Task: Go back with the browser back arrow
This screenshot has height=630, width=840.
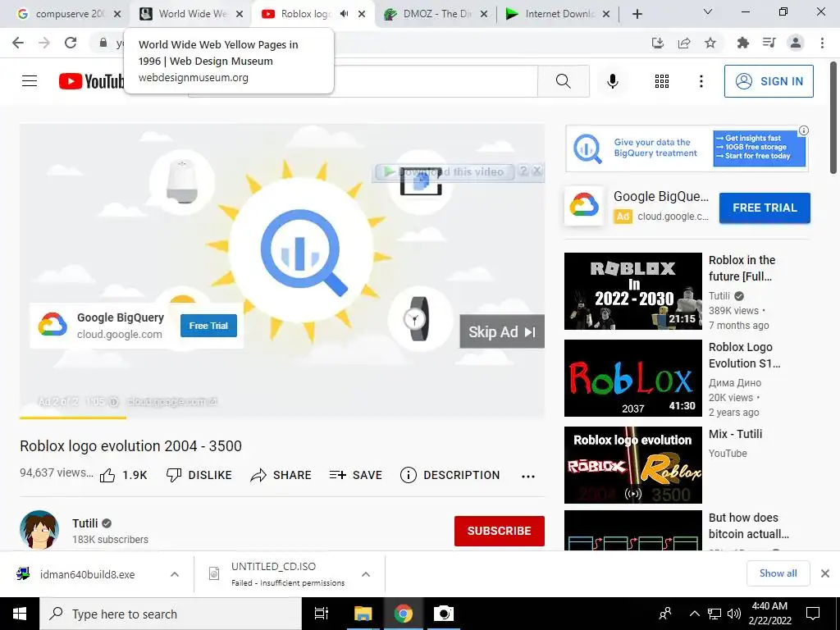Action: (18, 43)
